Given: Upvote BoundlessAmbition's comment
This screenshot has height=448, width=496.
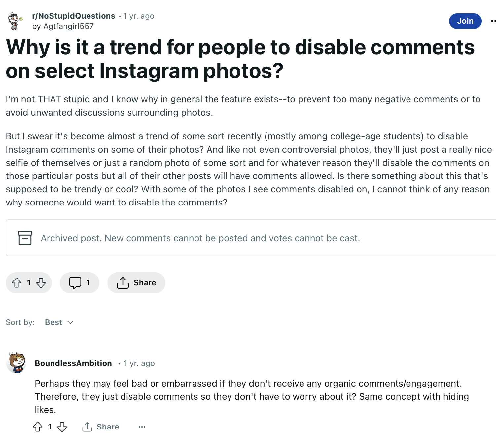Looking at the screenshot, I should click(38, 427).
